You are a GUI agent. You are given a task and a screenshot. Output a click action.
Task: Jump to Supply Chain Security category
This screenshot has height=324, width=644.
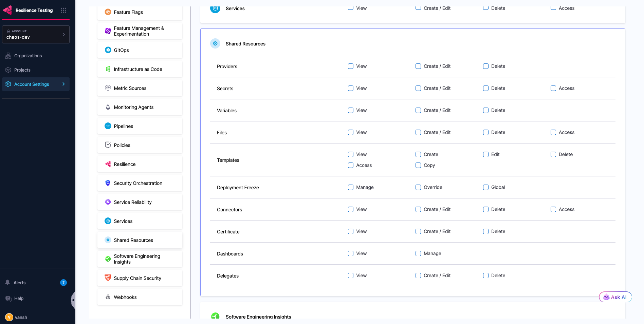tap(140, 278)
